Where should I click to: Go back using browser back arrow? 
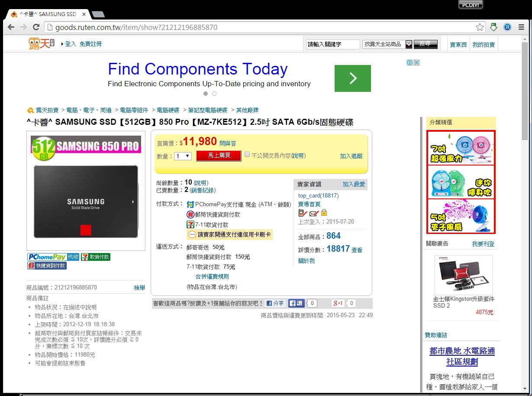click(x=12, y=27)
